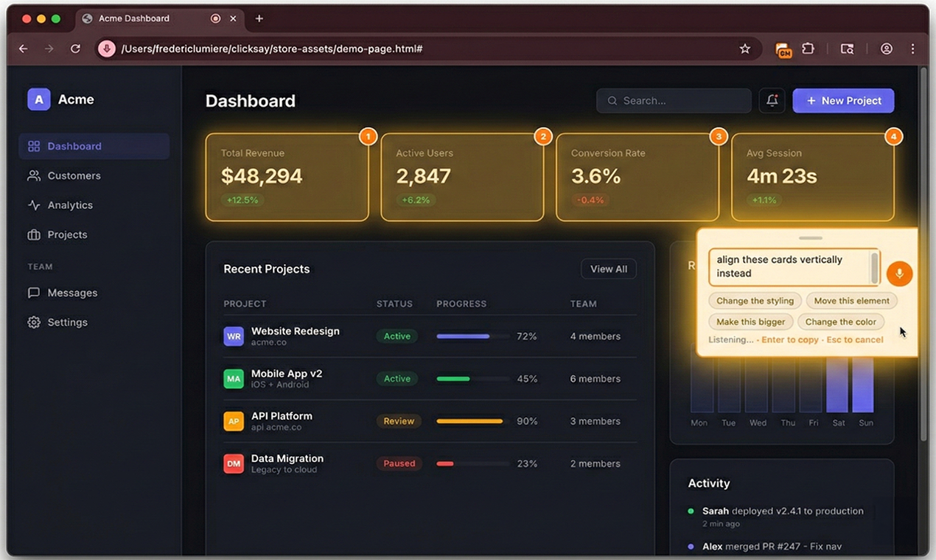936x560 pixels.
Task: Choose the Change the styling suggestion
Action: click(x=755, y=301)
